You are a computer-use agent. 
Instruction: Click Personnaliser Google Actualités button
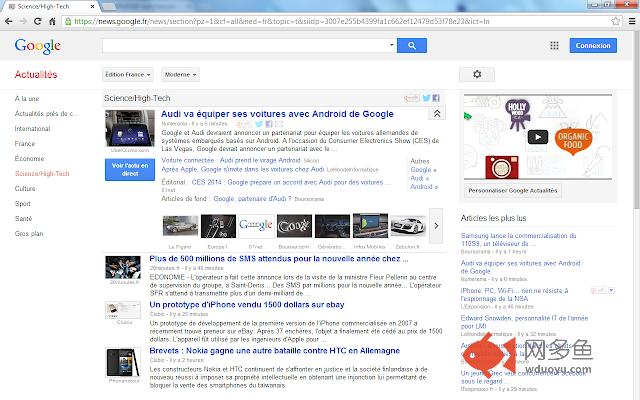[x=513, y=191]
